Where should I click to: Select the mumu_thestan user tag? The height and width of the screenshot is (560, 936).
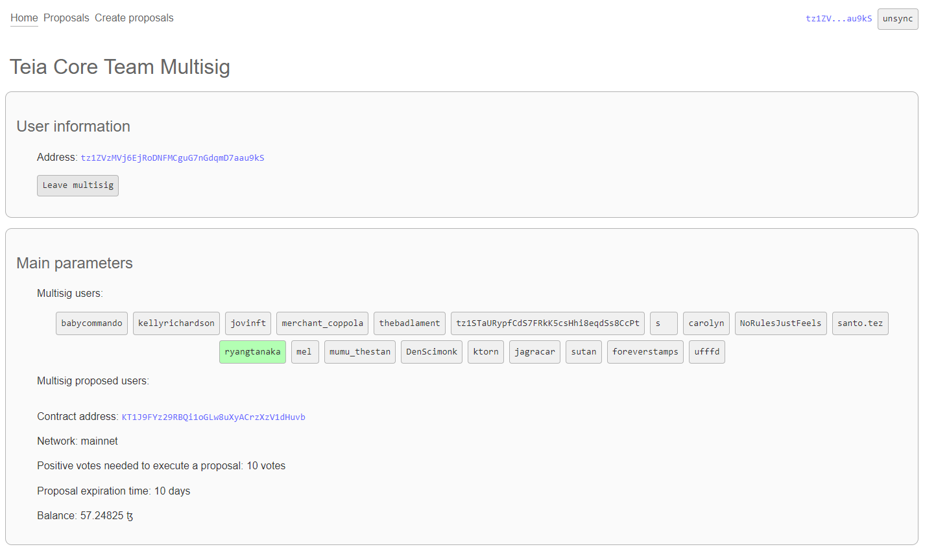[x=360, y=352]
